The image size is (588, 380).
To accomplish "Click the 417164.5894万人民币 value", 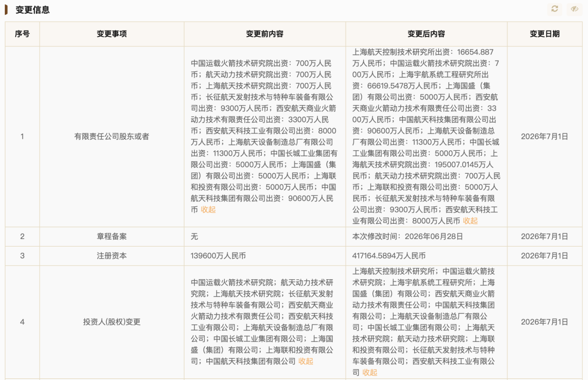I will coord(389,255).
